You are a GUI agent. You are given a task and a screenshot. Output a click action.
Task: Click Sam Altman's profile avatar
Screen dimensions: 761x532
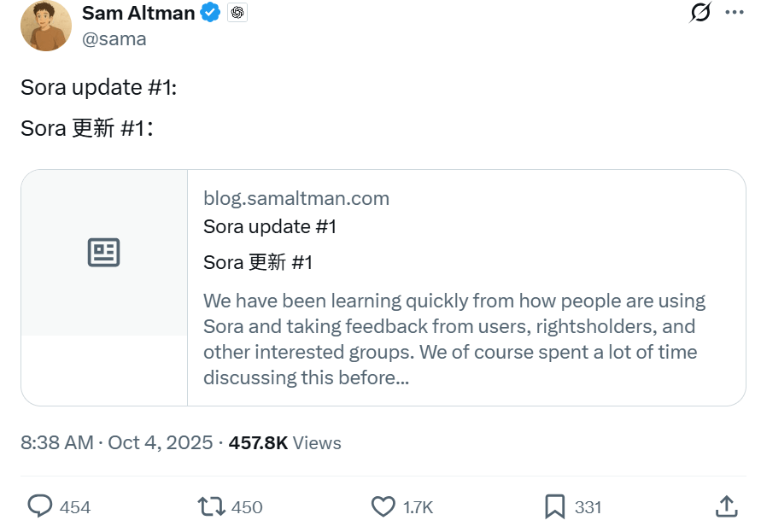pyautogui.click(x=45, y=26)
